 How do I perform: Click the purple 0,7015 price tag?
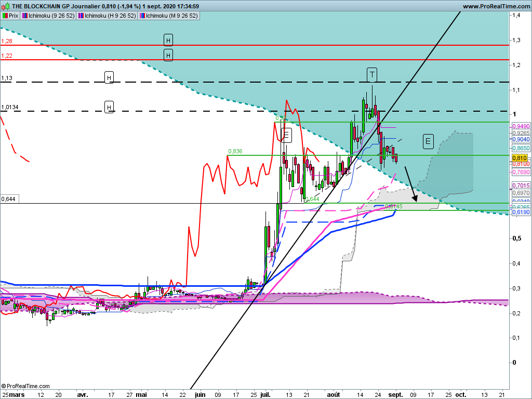click(521, 185)
